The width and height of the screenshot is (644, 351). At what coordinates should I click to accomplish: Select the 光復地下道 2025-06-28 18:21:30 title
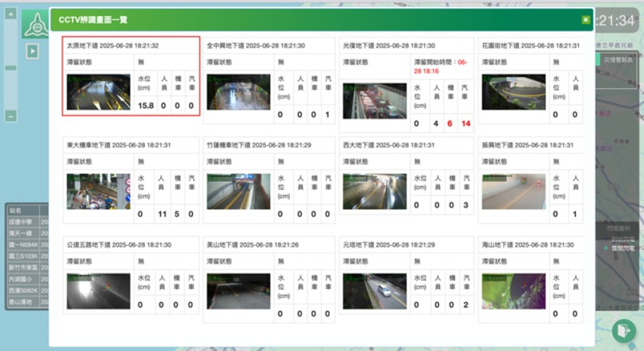tap(389, 46)
